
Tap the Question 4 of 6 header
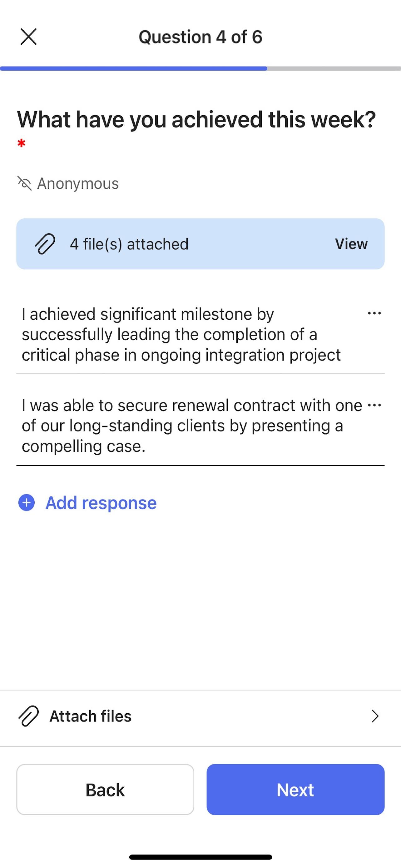click(x=200, y=37)
